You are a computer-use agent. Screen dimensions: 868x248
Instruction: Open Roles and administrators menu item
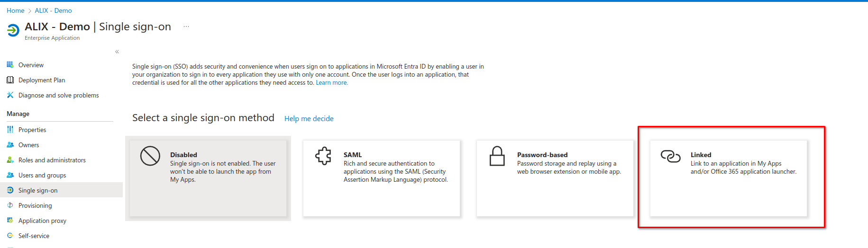(x=52, y=160)
